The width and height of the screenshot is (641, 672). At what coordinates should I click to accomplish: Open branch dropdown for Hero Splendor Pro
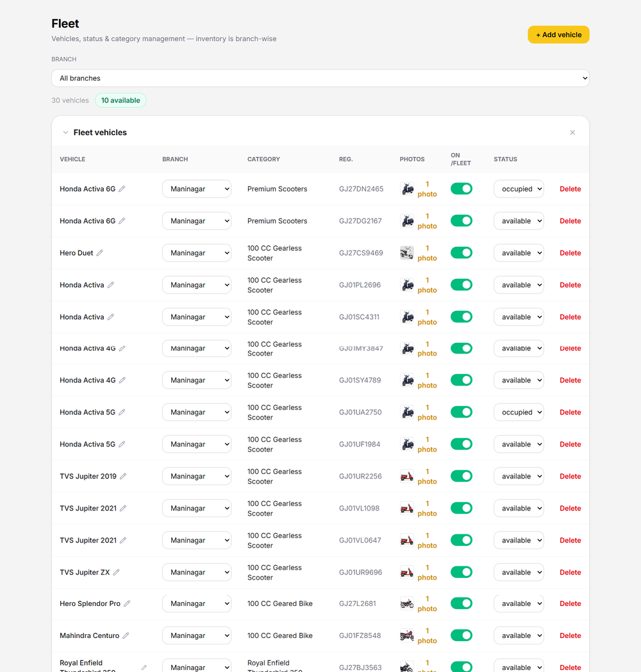(x=197, y=603)
